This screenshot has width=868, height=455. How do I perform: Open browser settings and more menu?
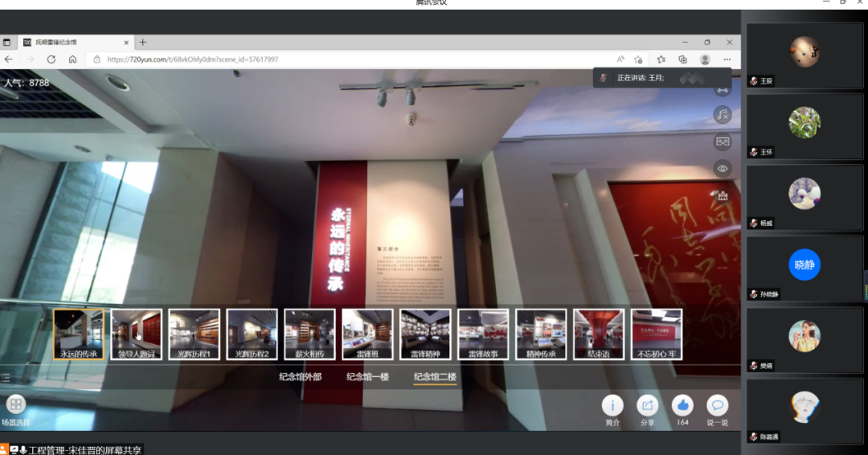(727, 59)
